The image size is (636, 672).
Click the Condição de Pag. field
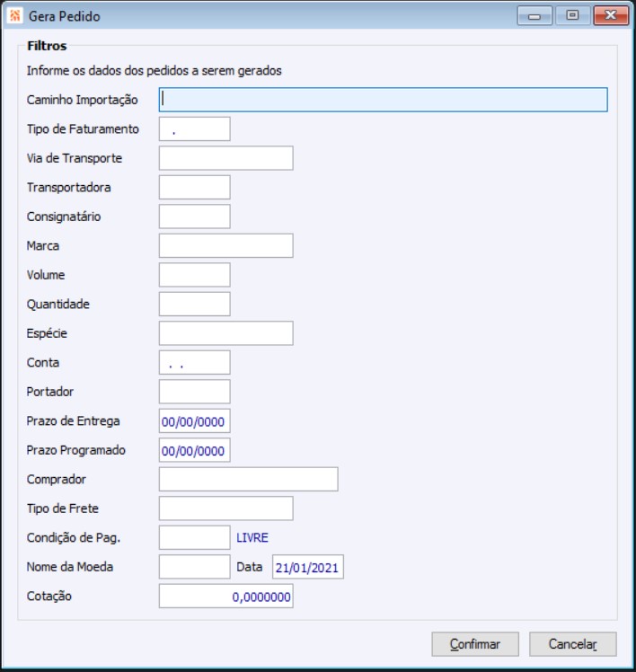coord(194,538)
